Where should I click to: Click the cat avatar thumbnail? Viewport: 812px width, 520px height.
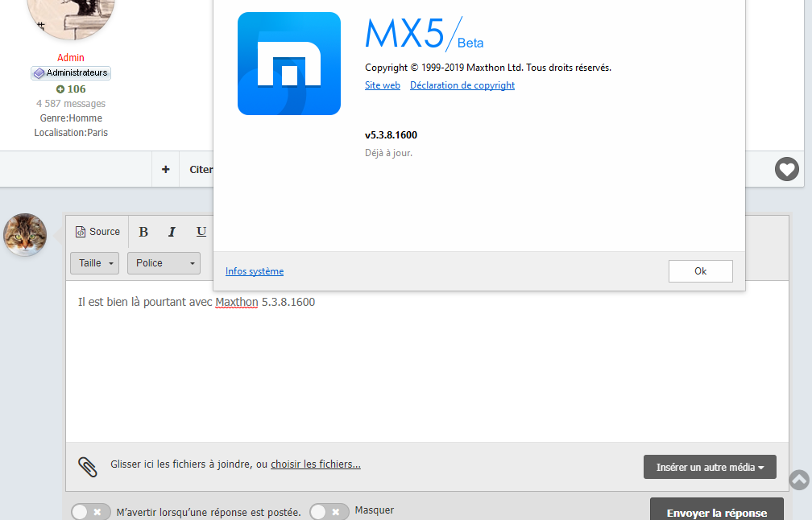coord(25,234)
